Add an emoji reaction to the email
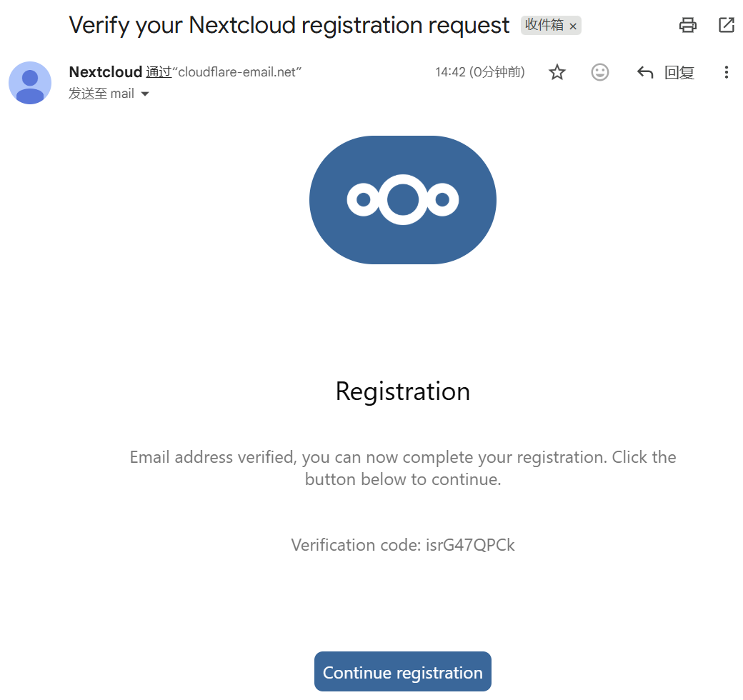The height and width of the screenshot is (700, 743). pyautogui.click(x=600, y=72)
